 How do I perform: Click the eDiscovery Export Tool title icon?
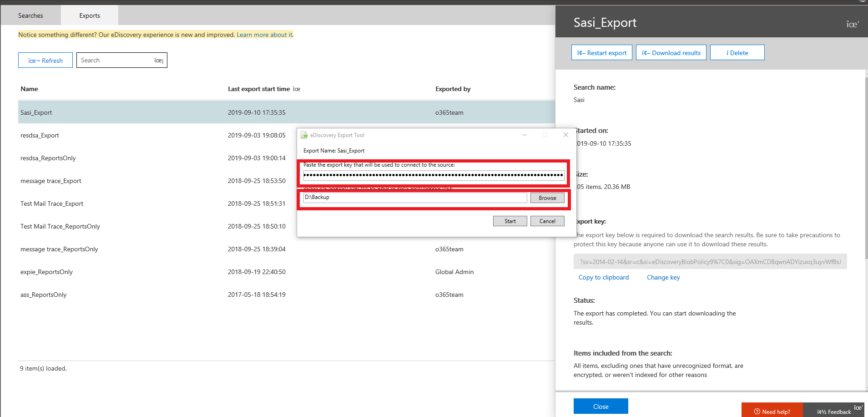[304, 135]
